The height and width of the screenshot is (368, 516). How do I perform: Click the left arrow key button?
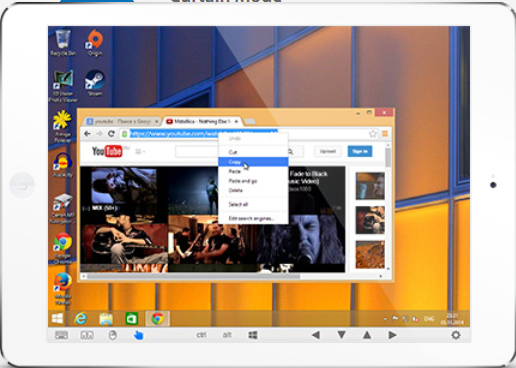[316, 335]
